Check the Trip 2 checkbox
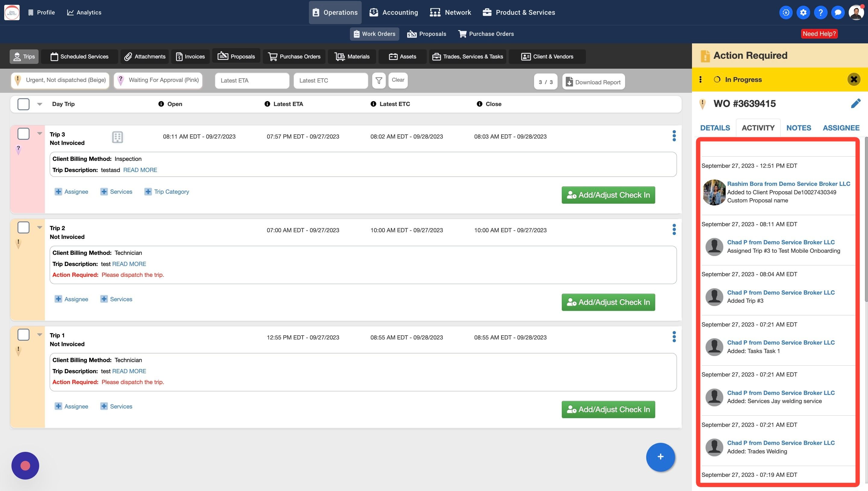This screenshot has height=491, width=868. point(23,228)
